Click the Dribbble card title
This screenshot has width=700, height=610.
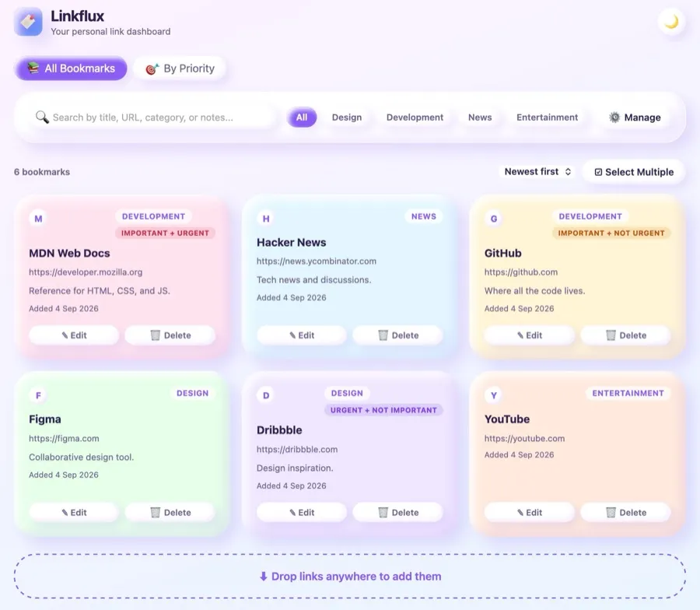279,430
